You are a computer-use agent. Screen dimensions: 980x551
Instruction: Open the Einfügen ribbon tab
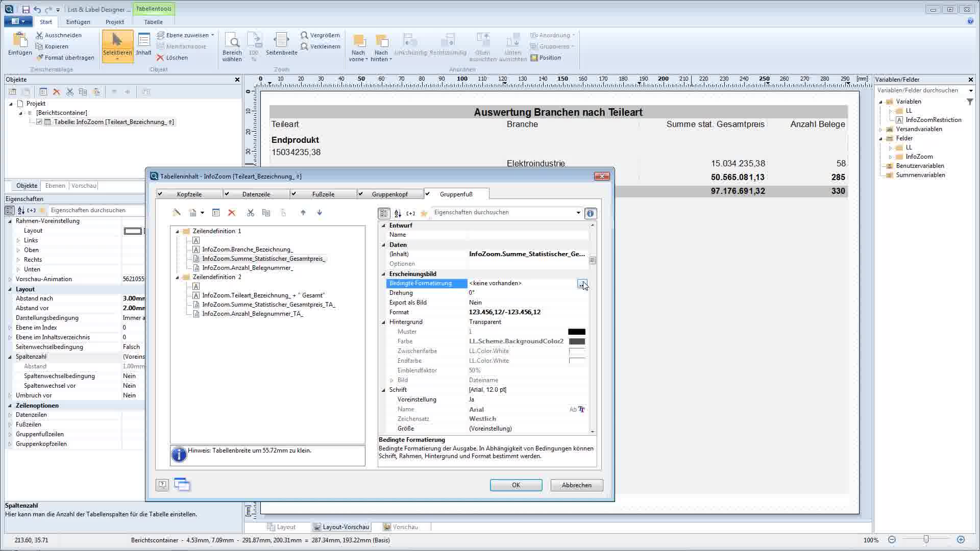(78, 22)
